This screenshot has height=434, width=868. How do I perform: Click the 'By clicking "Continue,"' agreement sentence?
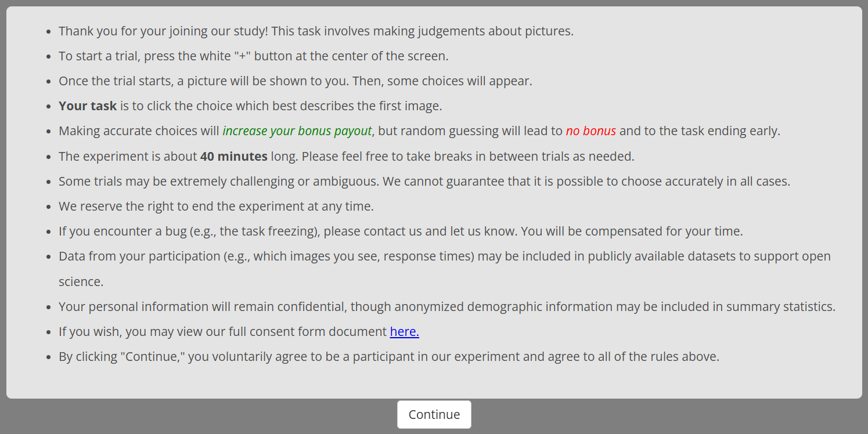389,356
